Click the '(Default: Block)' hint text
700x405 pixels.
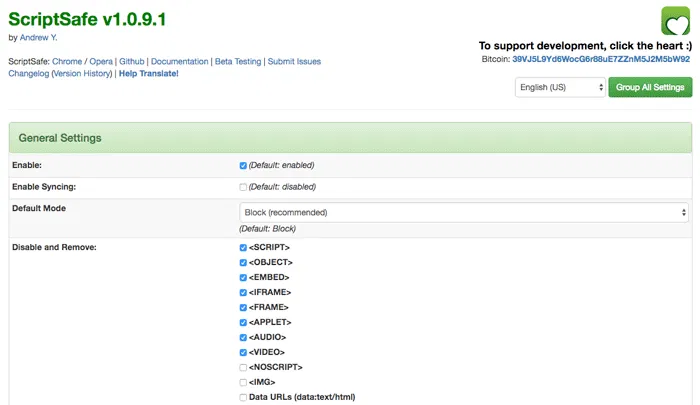pyautogui.click(x=267, y=229)
